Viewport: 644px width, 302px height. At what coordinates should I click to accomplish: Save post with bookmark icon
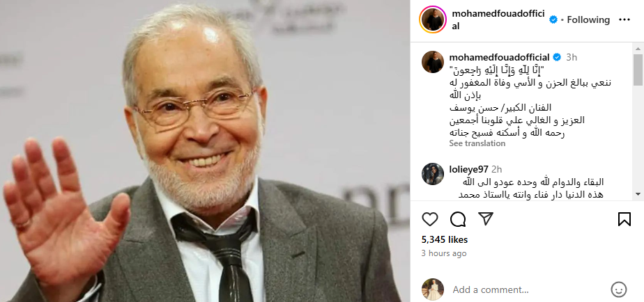tap(624, 219)
